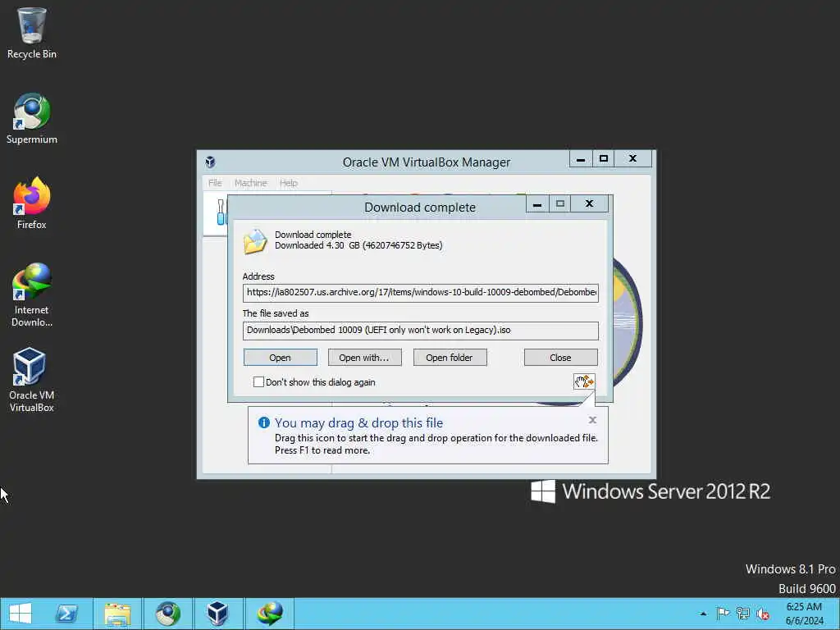Minimize the VirtualBox Manager window

[580, 158]
